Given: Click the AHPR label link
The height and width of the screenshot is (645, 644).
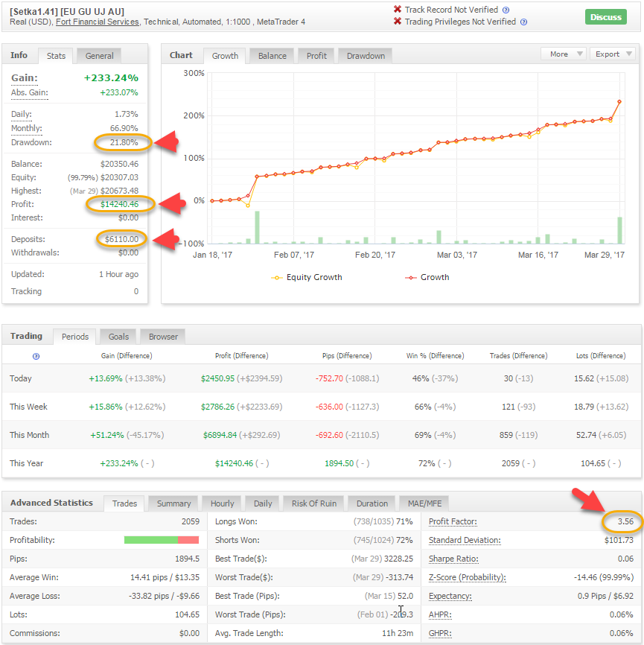Looking at the screenshot, I should point(439,614).
